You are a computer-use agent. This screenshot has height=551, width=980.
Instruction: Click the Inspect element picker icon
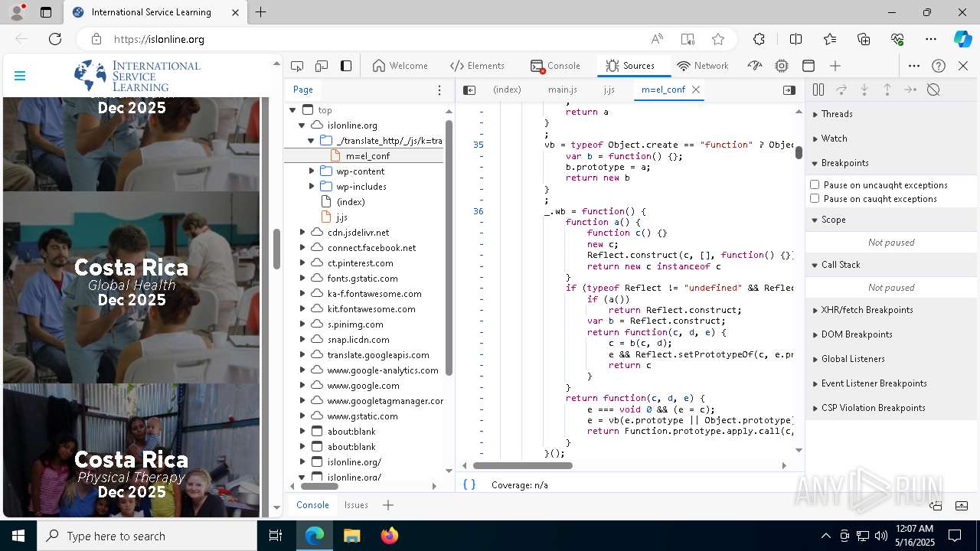297,66
